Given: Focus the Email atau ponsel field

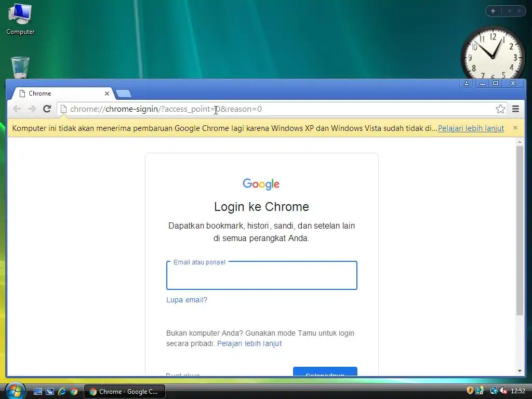Looking at the screenshot, I should coord(262,275).
